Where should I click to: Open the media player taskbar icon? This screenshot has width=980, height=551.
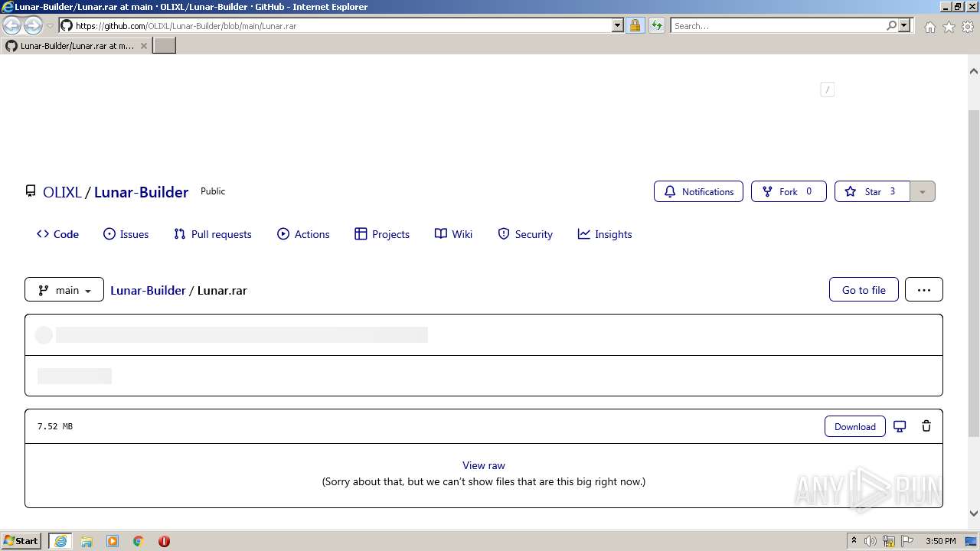[x=113, y=541]
